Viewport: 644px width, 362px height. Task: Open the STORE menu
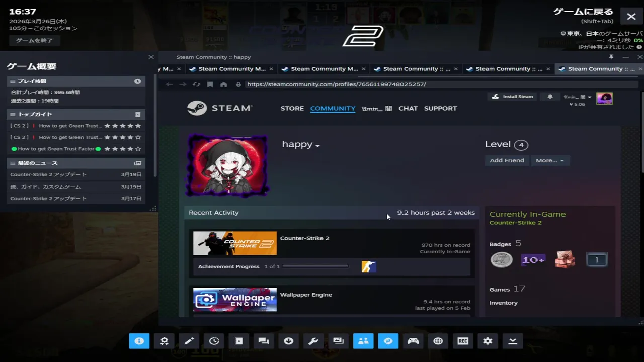point(292,108)
